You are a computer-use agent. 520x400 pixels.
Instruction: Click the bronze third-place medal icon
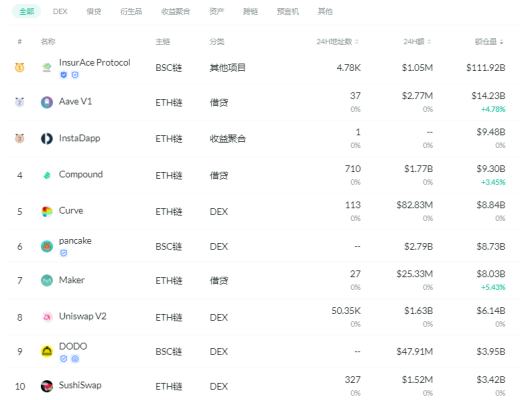coord(20,138)
